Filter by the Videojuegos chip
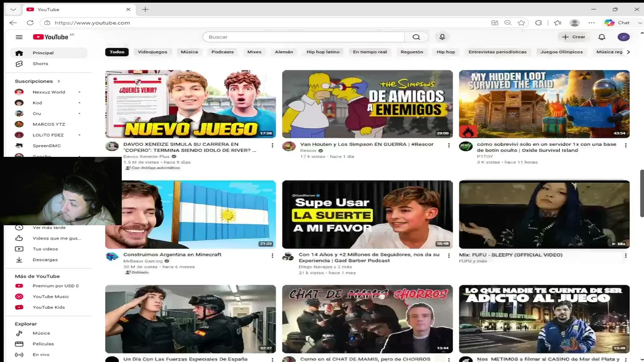 tap(152, 52)
